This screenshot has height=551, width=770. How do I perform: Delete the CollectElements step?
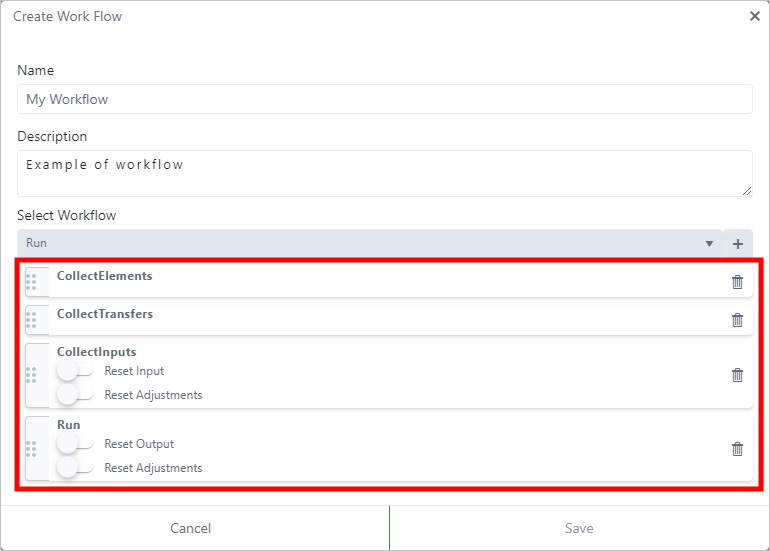[737, 282]
